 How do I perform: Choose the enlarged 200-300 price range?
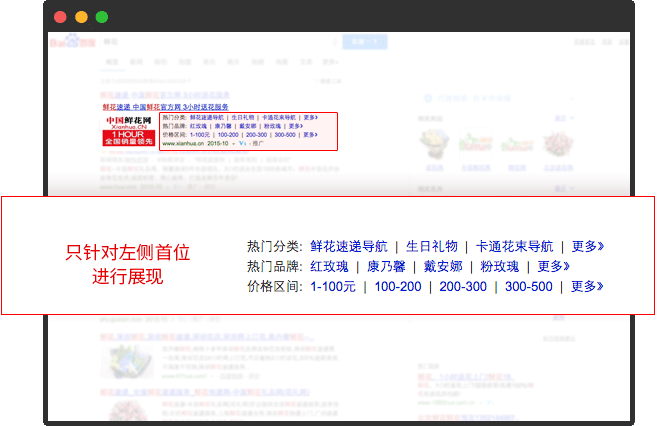tap(462, 286)
